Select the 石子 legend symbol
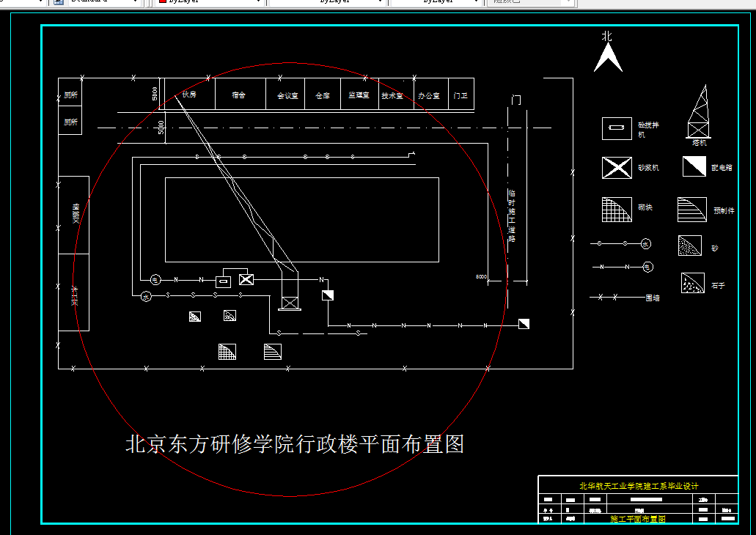 click(693, 283)
